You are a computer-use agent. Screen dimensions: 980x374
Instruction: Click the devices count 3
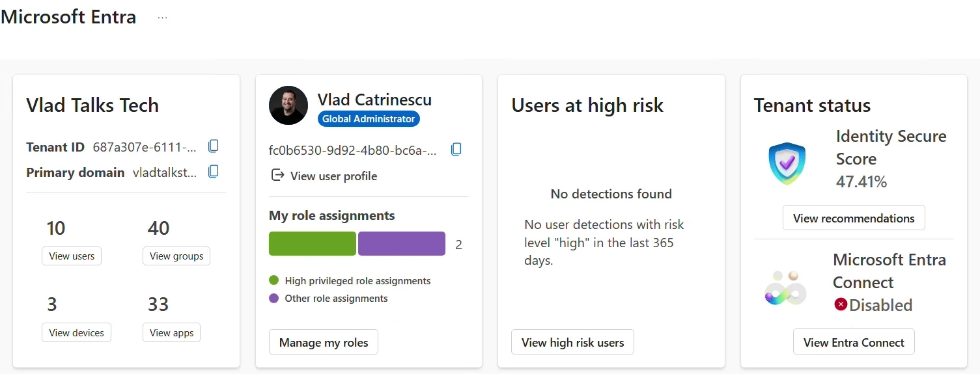coord(52,304)
